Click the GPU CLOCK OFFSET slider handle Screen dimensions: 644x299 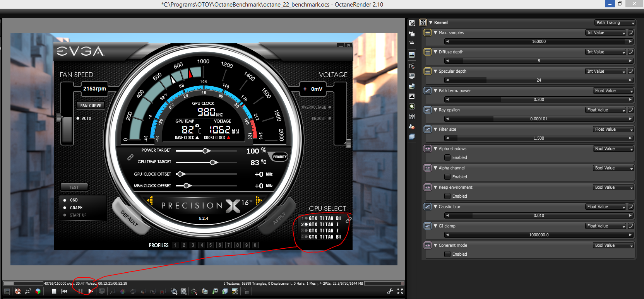180,174
